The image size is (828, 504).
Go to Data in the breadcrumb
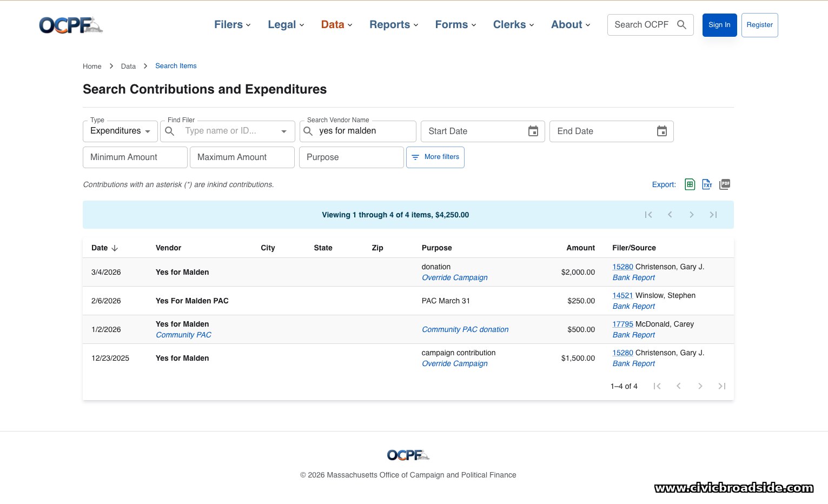(x=128, y=67)
